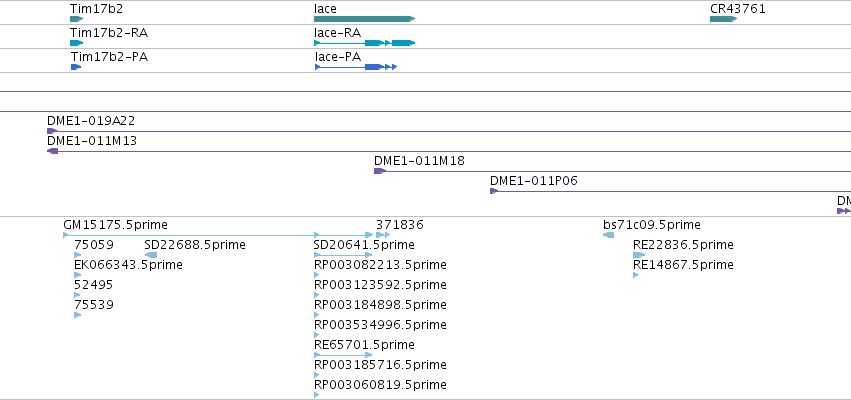Select the Tim17b2 gene glyph
This screenshot has width=851, height=400.
pos(77,19)
